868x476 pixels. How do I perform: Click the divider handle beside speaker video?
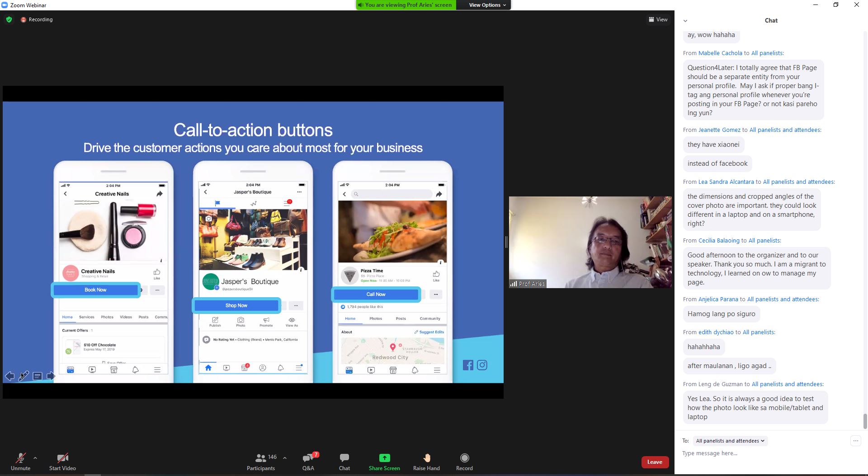tap(506, 242)
